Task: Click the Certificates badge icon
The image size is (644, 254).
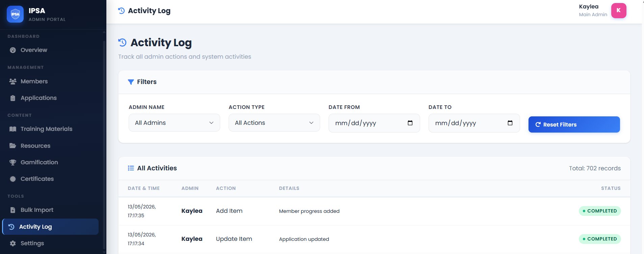Action: [x=13, y=179]
